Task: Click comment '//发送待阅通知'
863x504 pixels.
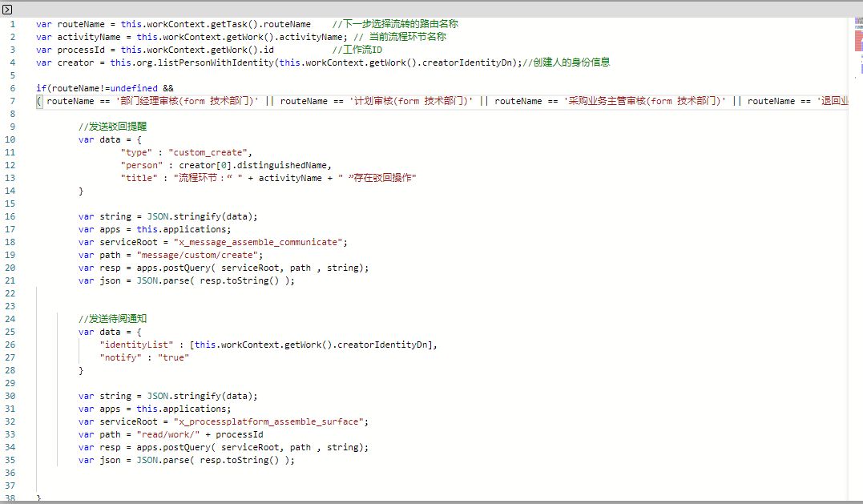Action: pos(112,319)
